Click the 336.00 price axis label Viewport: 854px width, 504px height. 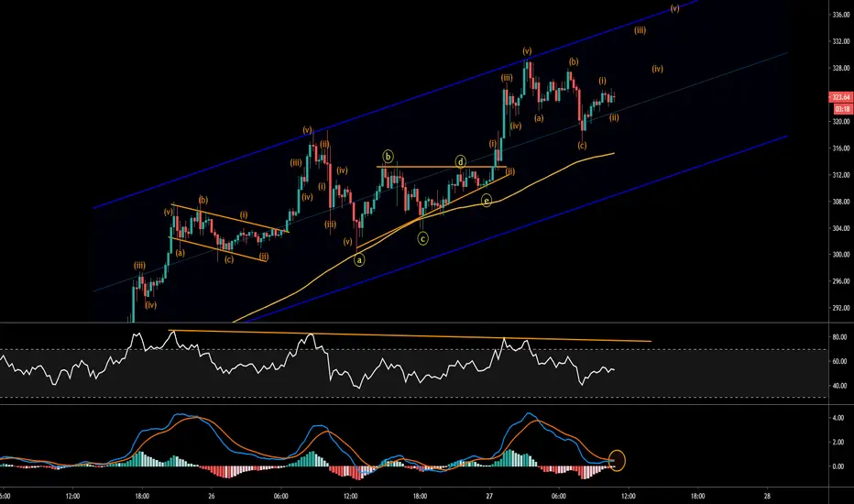coord(841,16)
